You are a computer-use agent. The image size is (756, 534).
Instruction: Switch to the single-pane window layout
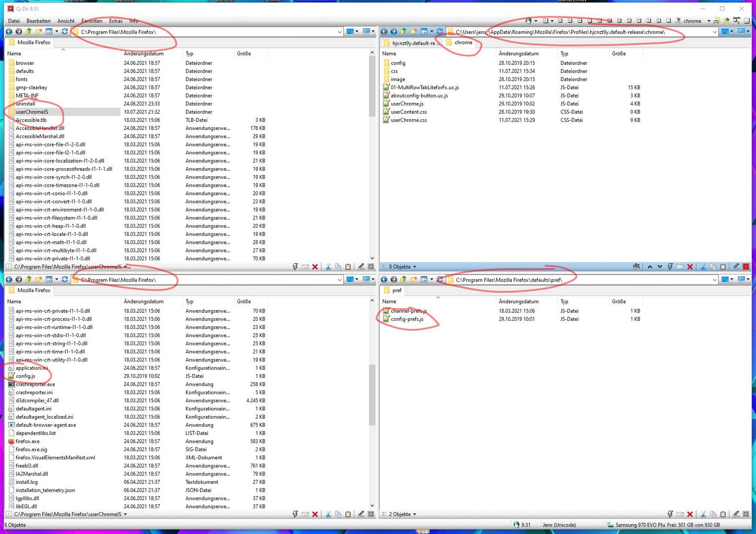tap(668, 21)
